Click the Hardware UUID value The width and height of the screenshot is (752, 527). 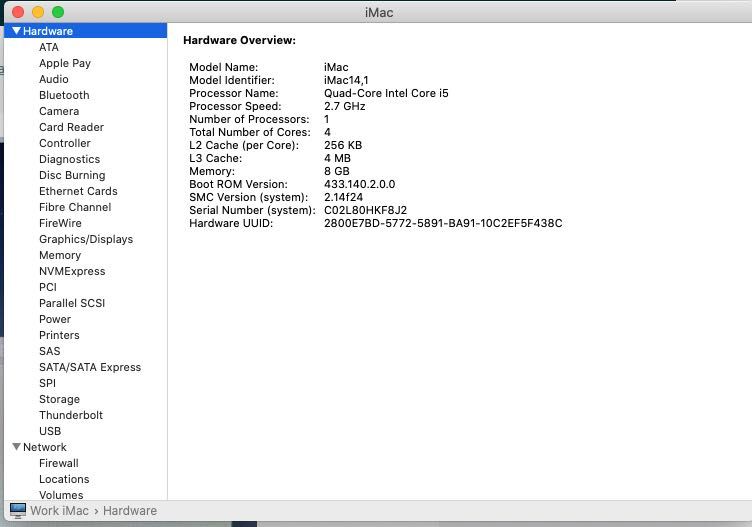(x=443, y=223)
